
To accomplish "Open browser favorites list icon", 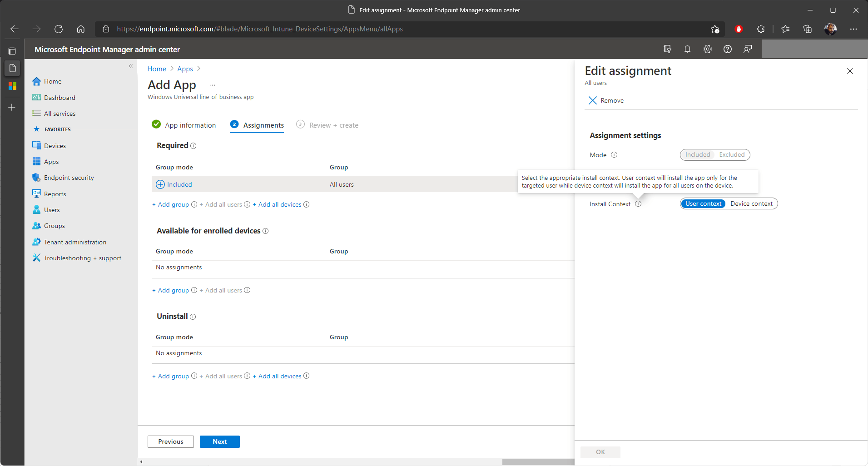I will coord(785,29).
